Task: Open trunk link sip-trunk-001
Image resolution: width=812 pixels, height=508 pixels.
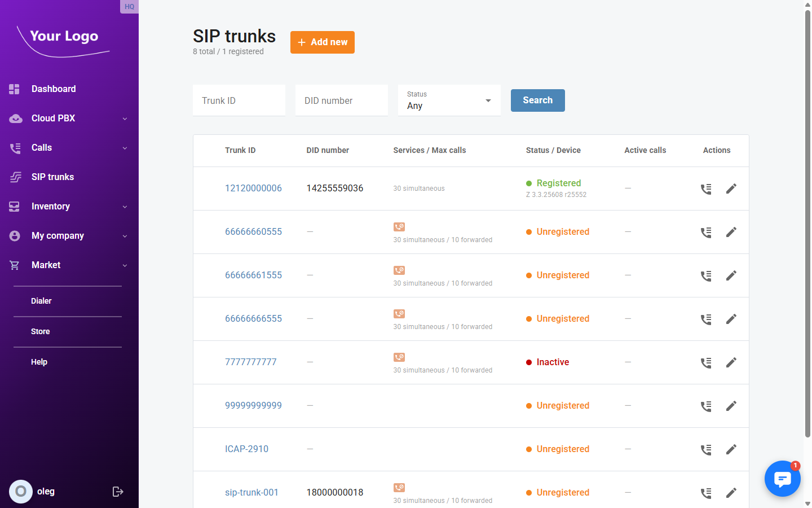Action: coord(251,493)
